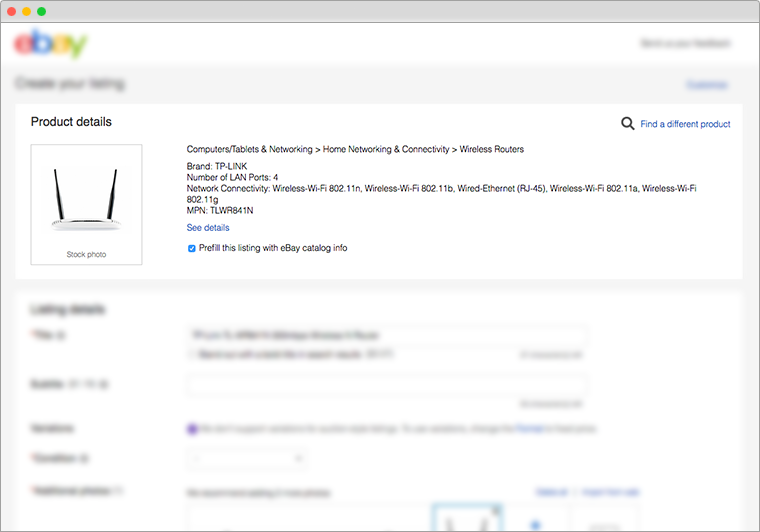Click the eBay logo
The height and width of the screenshot is (532, 760).
pyautogui.click(x=50, y=44)
